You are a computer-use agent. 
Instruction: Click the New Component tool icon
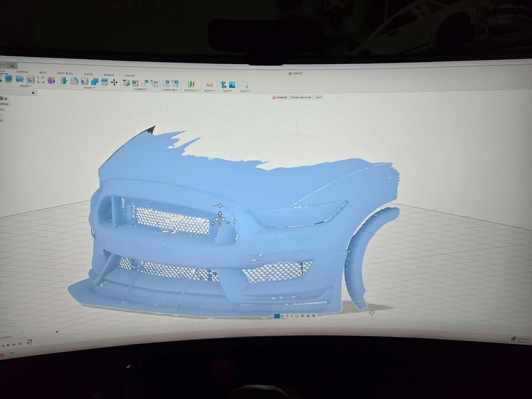pos(135,83)
